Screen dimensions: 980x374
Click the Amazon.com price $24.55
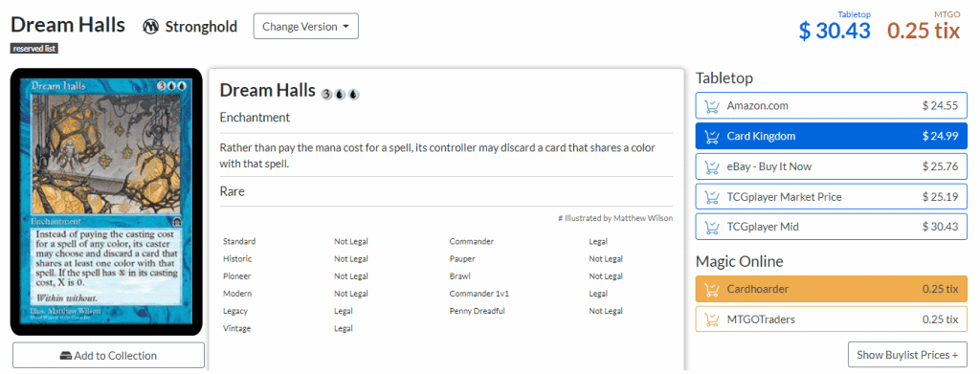(940, 106)
